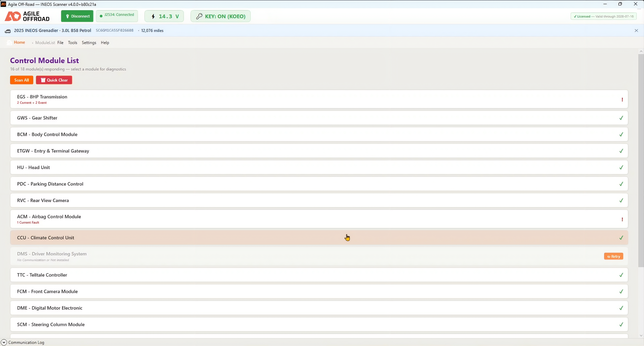Open EGS - 8HP Transmission module
This screenshot has height=346, width=644.
(x=319, y=99)
